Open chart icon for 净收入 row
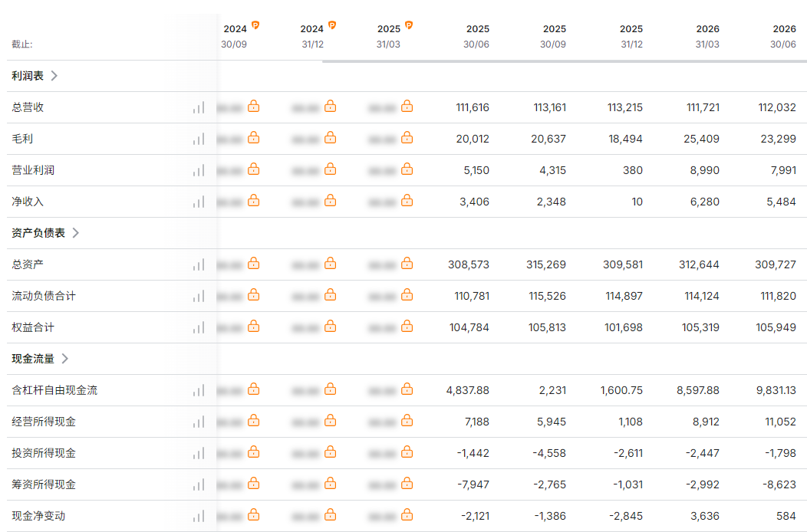Screen dimensions: 807x532 (x=199, y=202)
